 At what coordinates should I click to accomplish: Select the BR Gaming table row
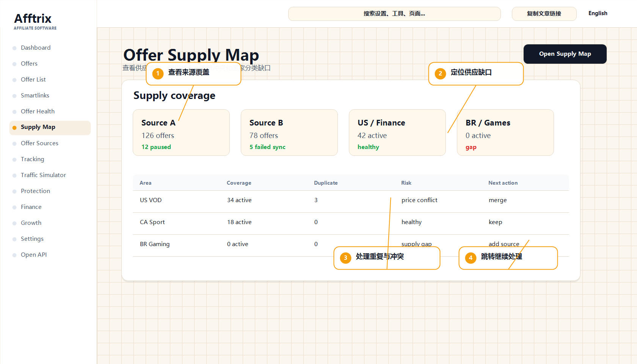click(x=351, y=245)
